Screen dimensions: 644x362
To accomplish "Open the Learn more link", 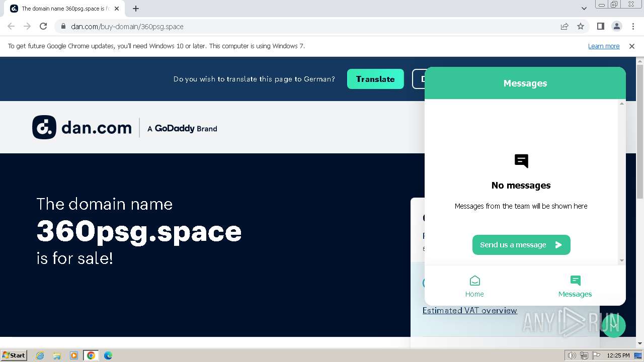I will [x=604, y=46].
